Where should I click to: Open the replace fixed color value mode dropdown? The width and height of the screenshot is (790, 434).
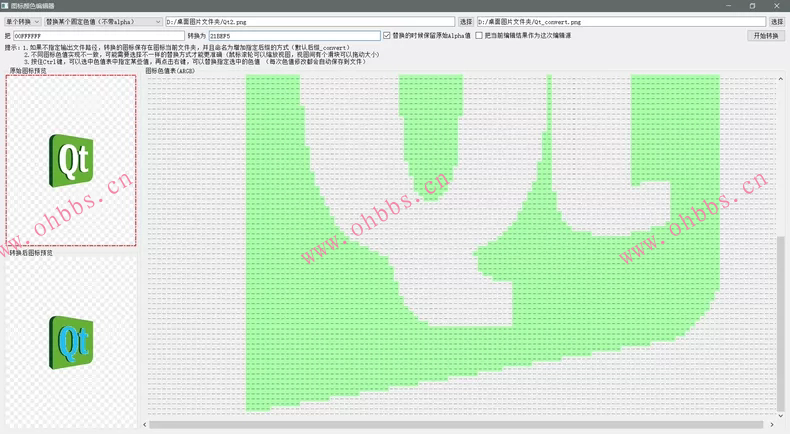(103, 22)
